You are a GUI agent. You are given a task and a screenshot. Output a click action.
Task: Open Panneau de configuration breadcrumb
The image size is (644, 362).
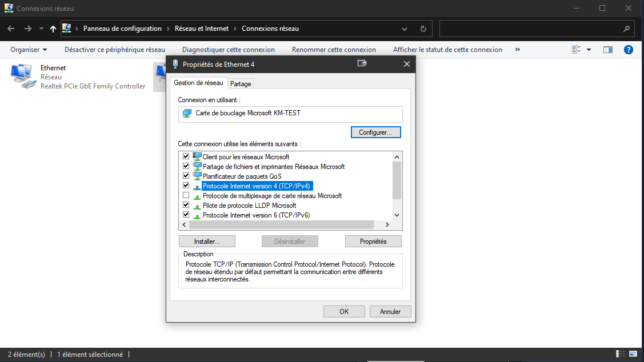122,29
